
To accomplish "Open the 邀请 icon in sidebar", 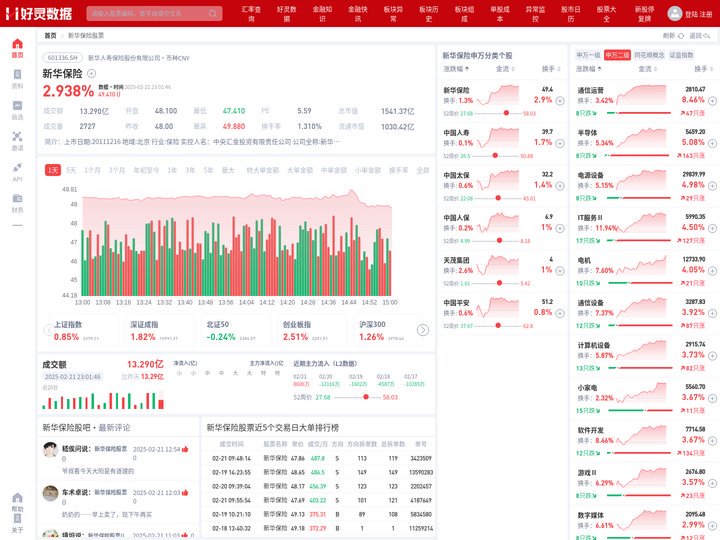I will 17,136.
